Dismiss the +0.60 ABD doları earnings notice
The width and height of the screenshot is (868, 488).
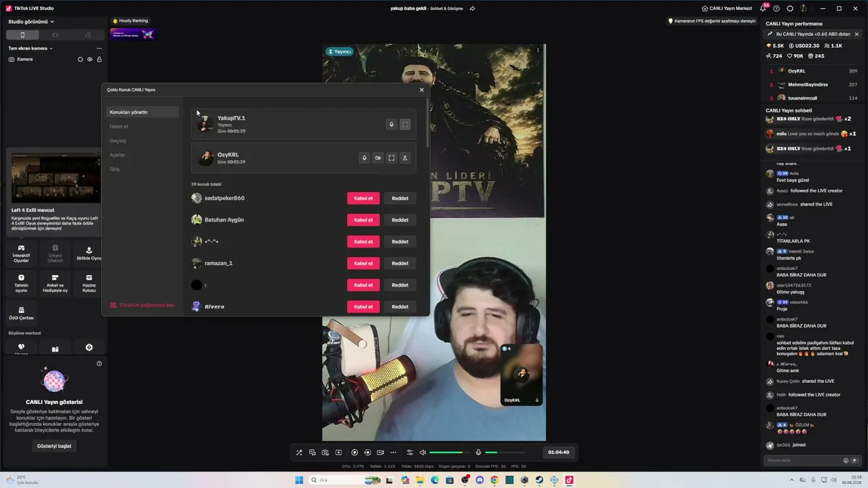pyautogui.click(x=856, y=34)
